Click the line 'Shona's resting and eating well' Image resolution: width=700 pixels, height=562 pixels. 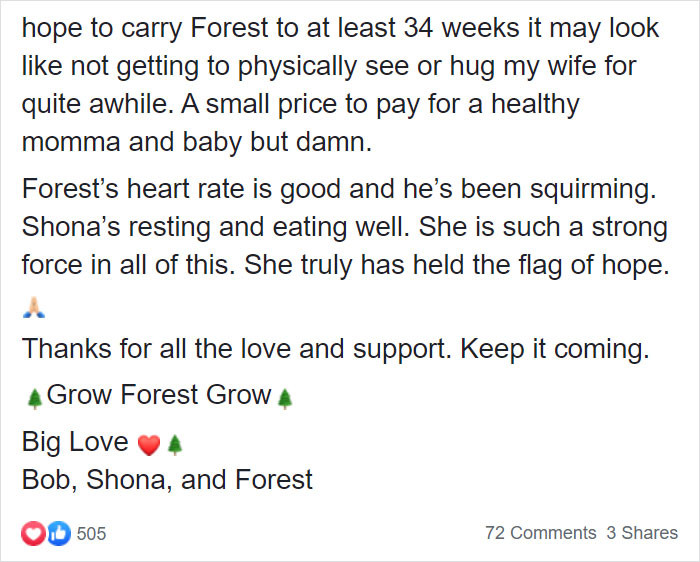pos(215,227)
